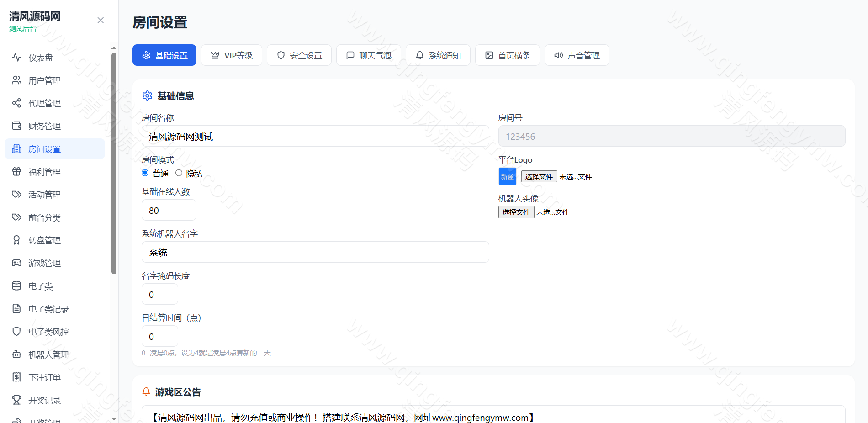868x423 pixels.
Task: Focus the 系统机器人名字 input field
Action: (315, 252)
